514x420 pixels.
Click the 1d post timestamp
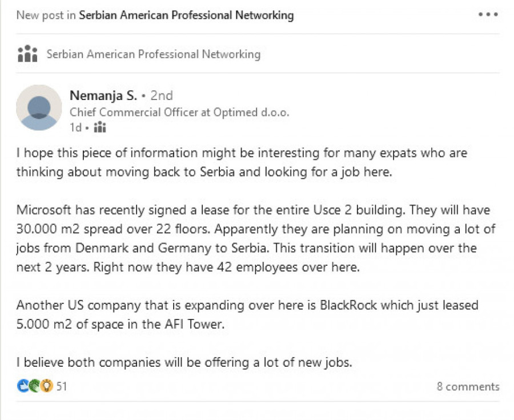pyautogui.click(x=75, y=127)
